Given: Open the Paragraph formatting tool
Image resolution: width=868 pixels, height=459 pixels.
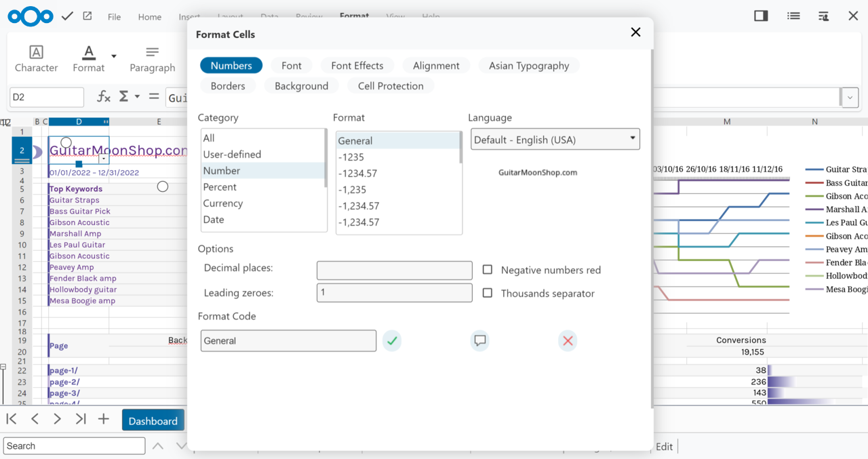Looking at the screenshot, I should [x=153, y=59].
